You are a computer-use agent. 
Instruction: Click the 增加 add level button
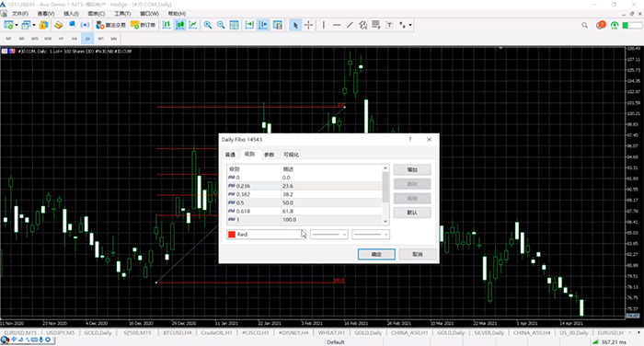(x=412, y=169)
